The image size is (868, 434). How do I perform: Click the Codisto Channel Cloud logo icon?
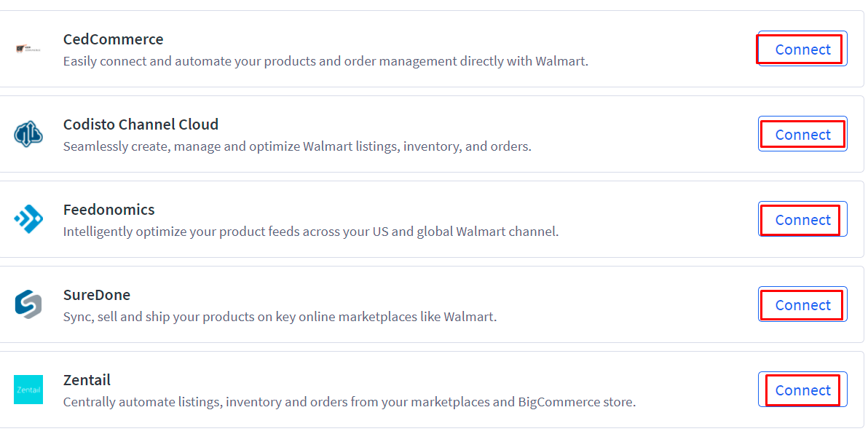coord(28,134)
